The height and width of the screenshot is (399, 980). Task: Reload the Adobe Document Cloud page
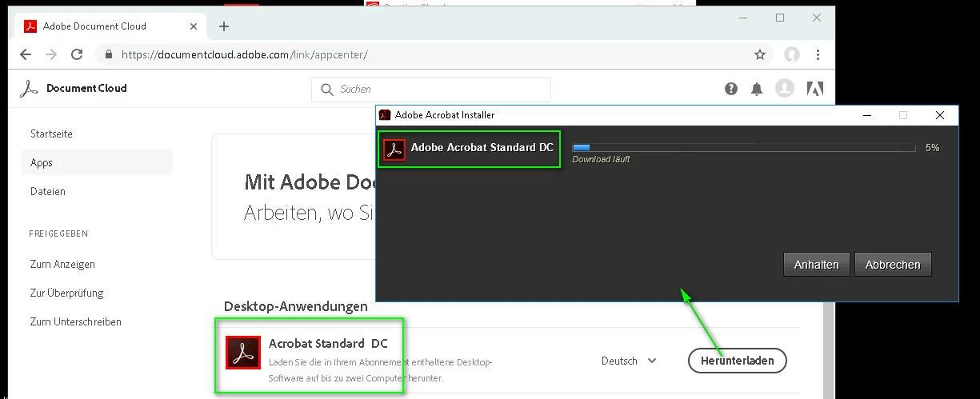pyautogui.click(x=77, y=54)
